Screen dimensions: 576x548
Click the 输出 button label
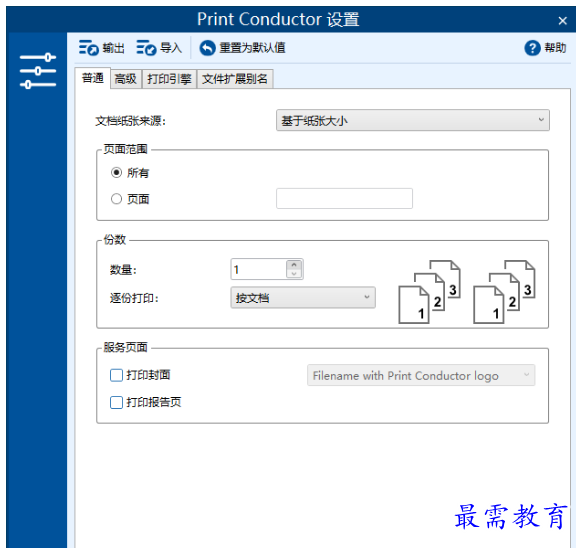click(x=113, y=48)
